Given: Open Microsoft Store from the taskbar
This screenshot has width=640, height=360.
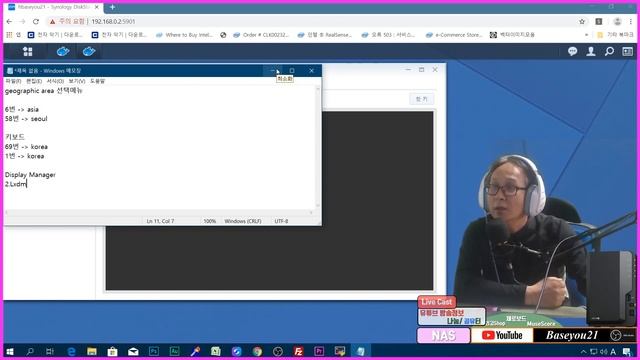Looking at the screenshot, I should 113,351.
